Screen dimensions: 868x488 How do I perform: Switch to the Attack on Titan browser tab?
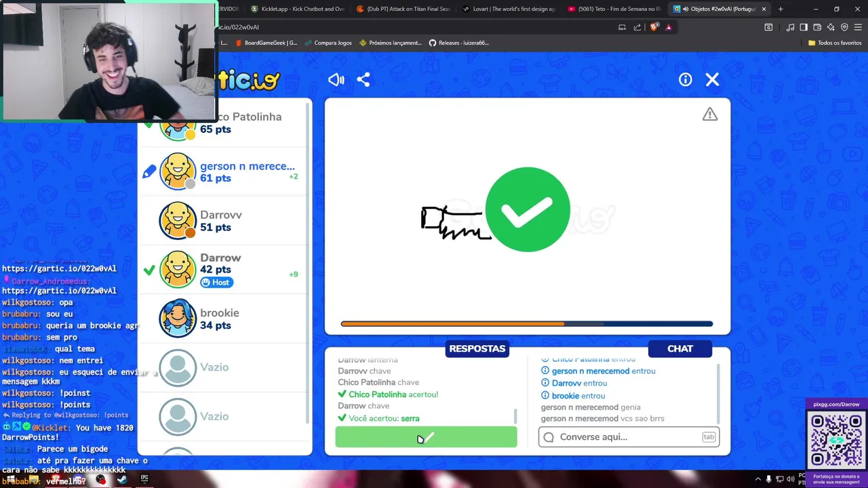[403, 9]
